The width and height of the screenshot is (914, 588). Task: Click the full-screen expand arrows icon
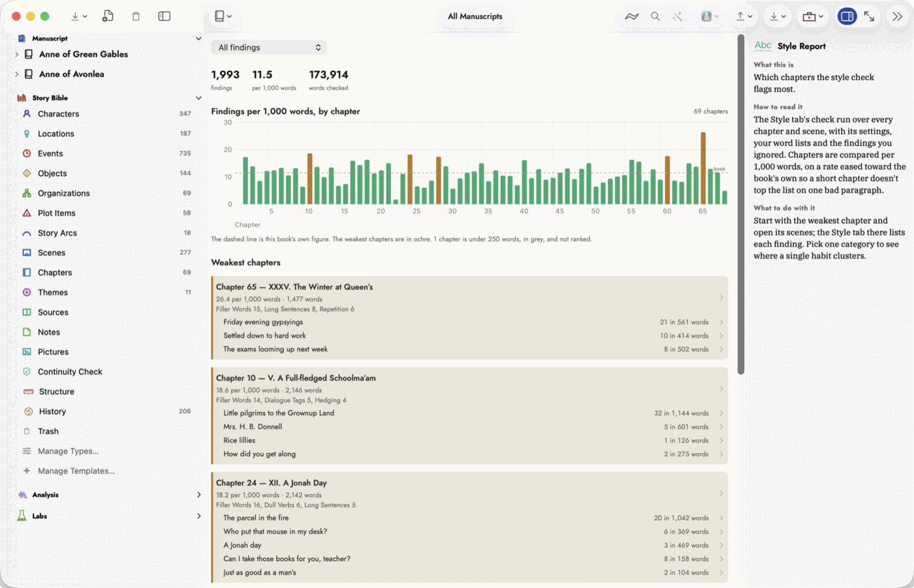pyautogui.click(x=869, y=16)
